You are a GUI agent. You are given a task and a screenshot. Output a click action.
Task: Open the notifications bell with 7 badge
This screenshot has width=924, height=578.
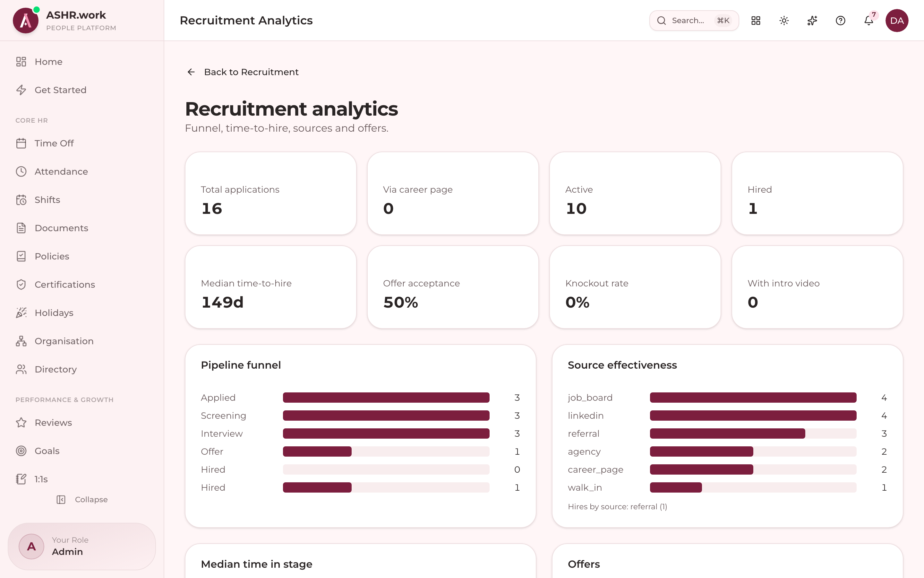tap(868, 21)
